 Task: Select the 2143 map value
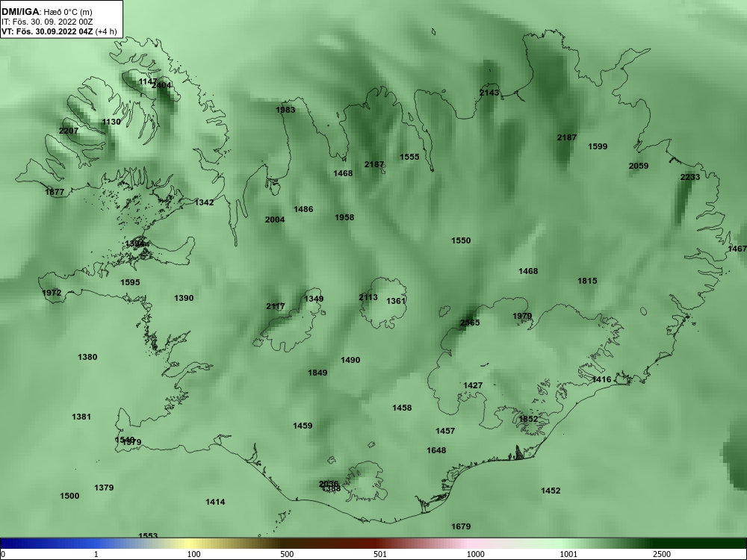click(x=489, y=93)
